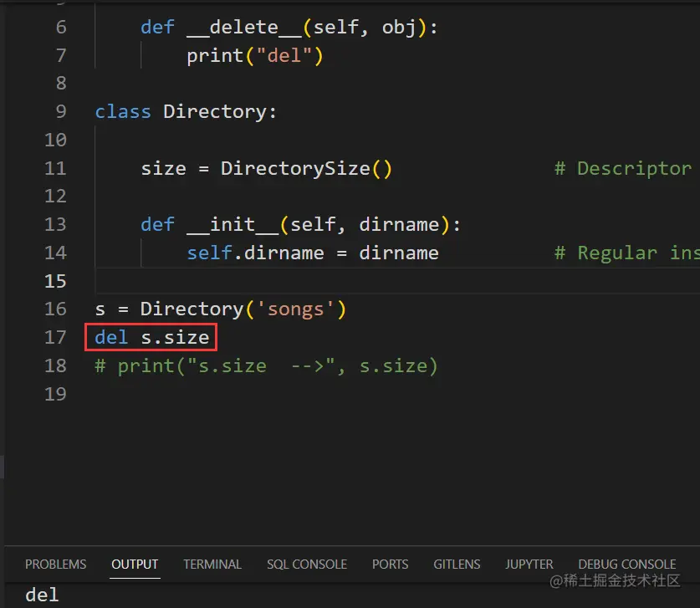Click line number 19 in gutter

[x=55, y=394]
